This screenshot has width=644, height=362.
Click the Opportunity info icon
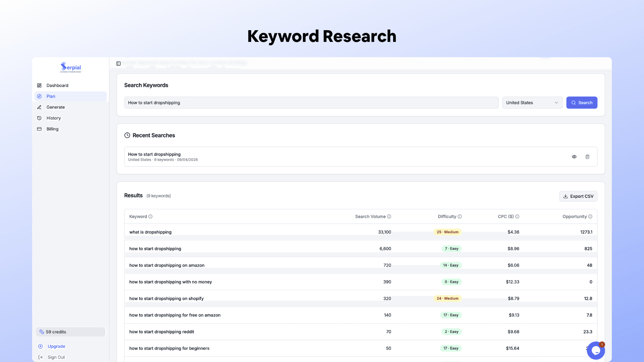(x=590, y=217)
